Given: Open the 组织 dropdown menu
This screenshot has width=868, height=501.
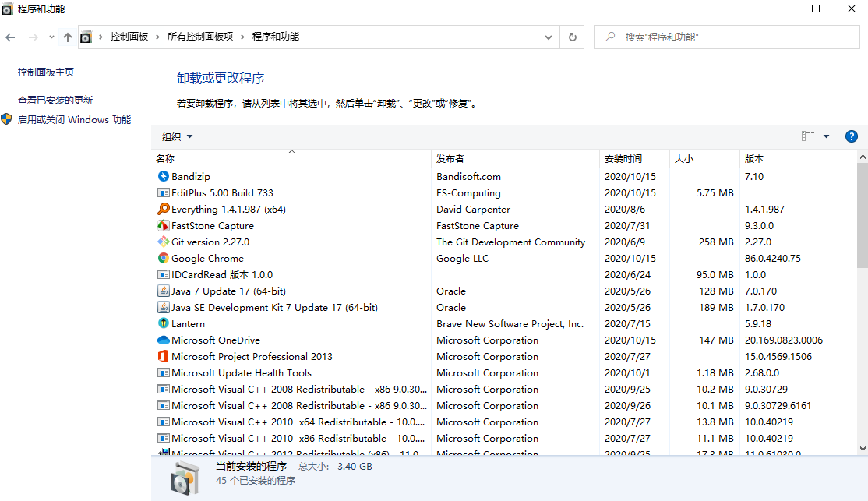Looking at the screenshot, I should 177,136.
